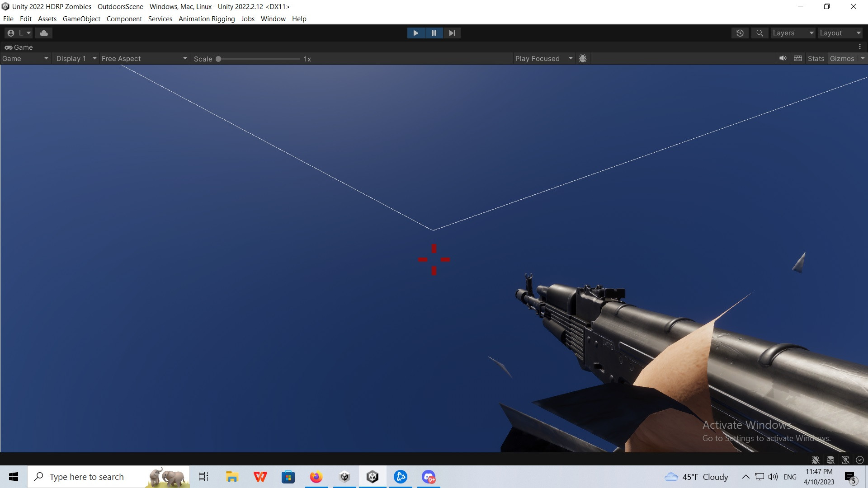Screen dimensions: 868x488
Task: Click the search magnifier icon in the toolbar
Action: (x=760, y=33)
